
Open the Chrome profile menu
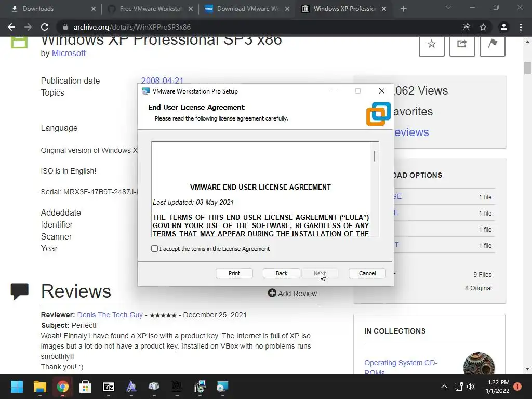[x=504, y=27]
